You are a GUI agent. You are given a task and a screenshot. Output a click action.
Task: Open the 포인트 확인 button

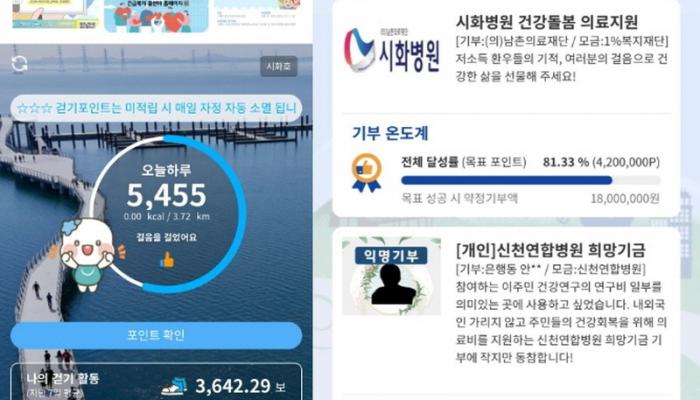(156, 335)
